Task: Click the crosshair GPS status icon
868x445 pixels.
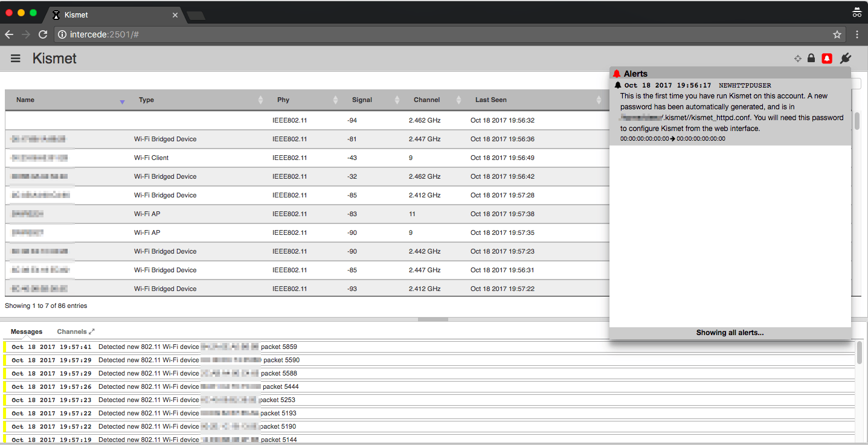Action: (x=797, y=59)
